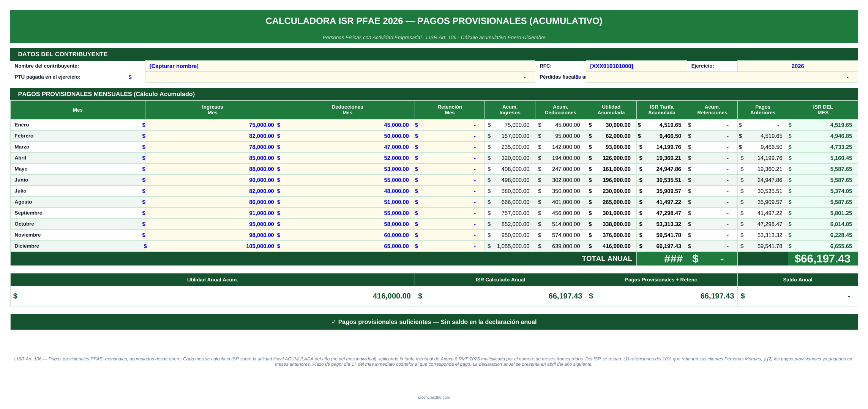This screenshot has width=868, height=409.
Task: Click ISR del mes 6,655.65
Action: click(823, 246)
